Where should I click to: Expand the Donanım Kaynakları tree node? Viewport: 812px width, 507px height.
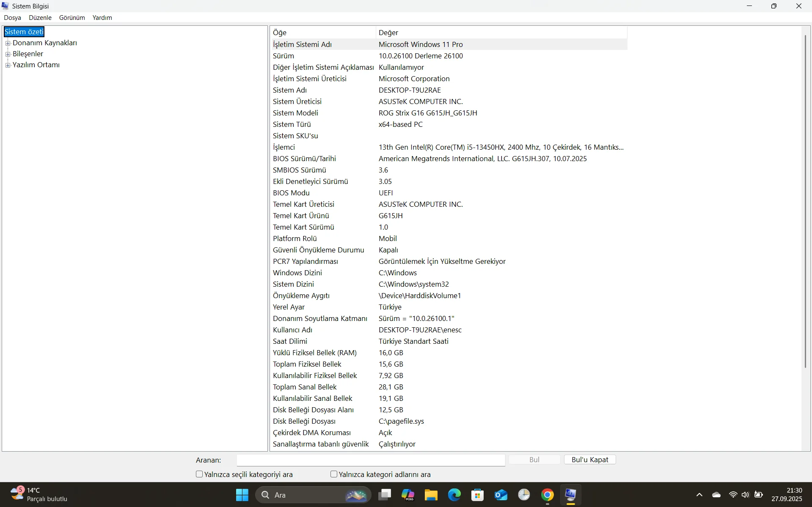[8, 43]
